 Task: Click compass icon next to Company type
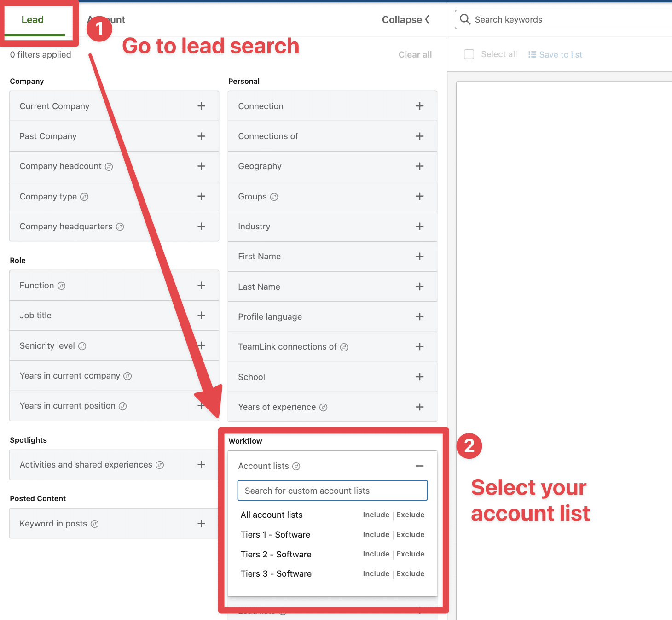[84, 197]
